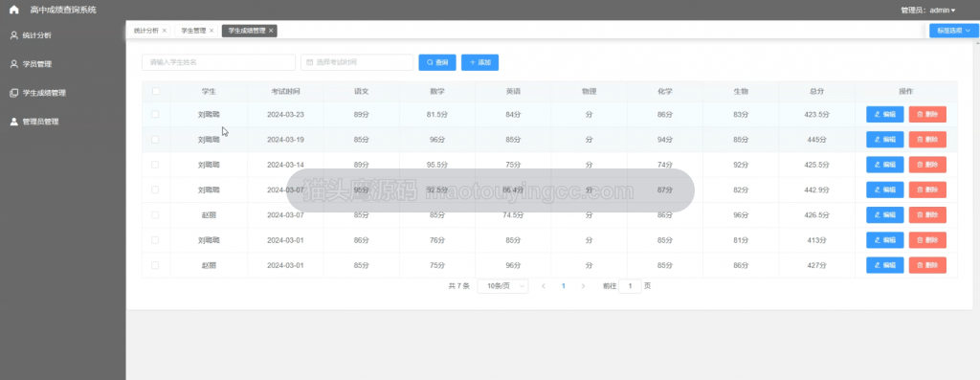Click the 前往 page number input
The height and width of the screenshot is (380, 980).
point(630,285)
